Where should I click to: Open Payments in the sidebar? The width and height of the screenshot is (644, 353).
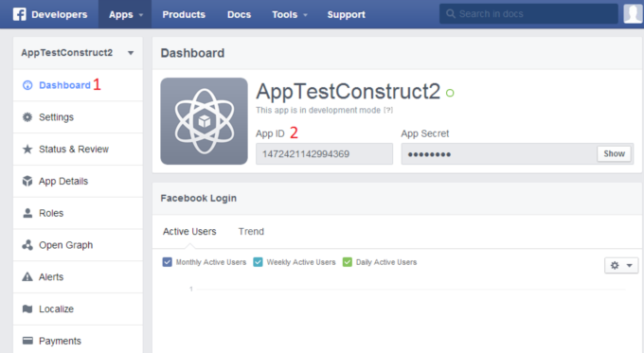(x=78, y=340)
